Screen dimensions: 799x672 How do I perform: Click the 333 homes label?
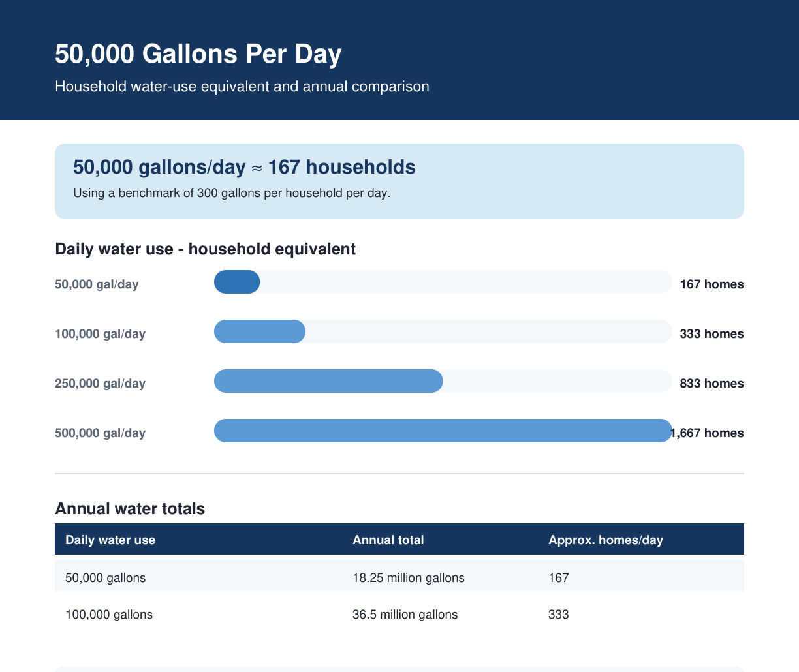[x=712, y=333]
